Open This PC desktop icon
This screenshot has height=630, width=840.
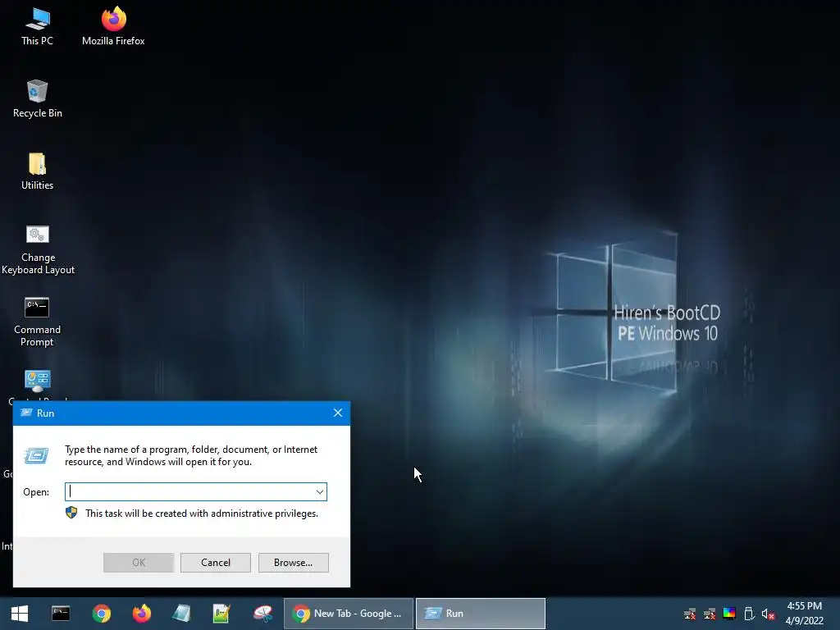click(37, 26)
